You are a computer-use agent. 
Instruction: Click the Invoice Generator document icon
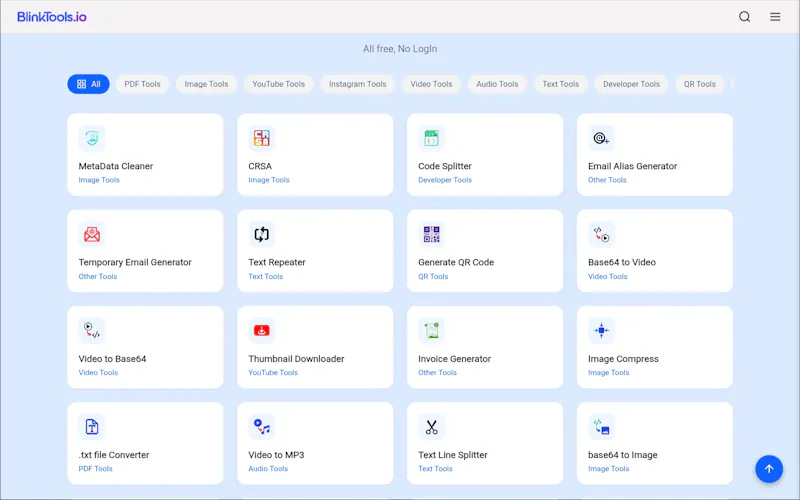pos(432,331)
